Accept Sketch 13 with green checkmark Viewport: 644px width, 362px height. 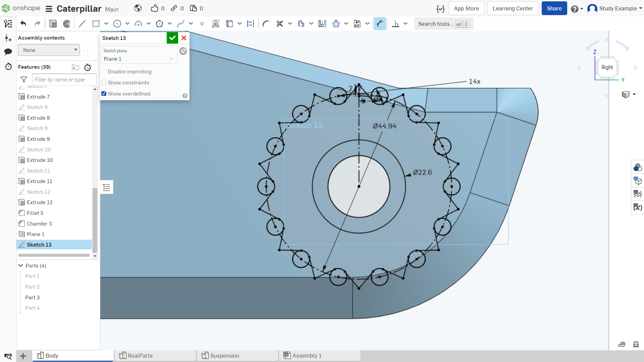(x=172, y=38)
